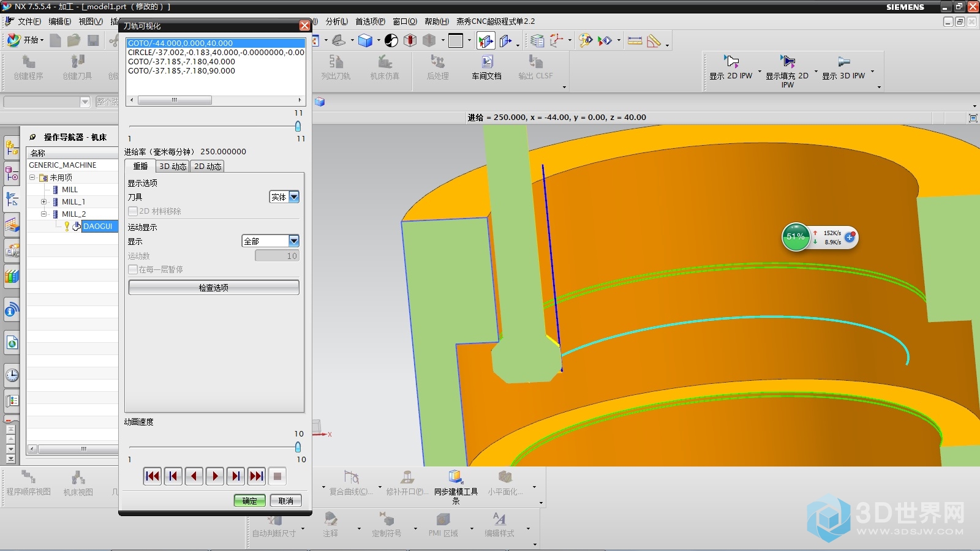Switch to the 3D 动态 tab
Screen dimensions: 980x551
(x=173, y=167)
